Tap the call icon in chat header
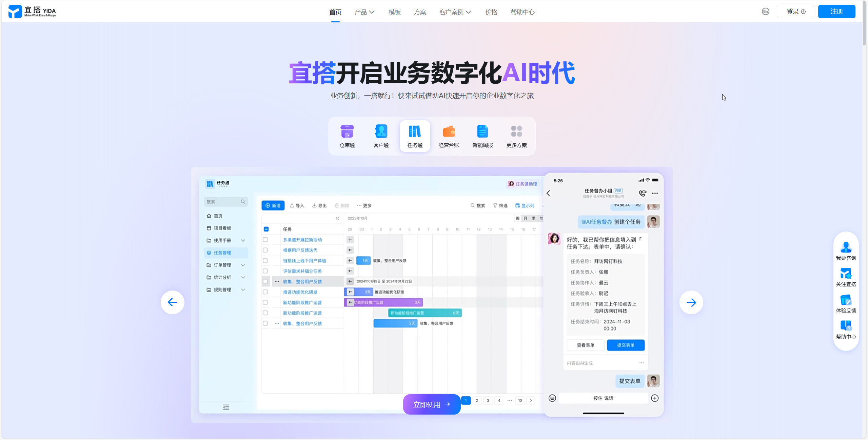Screen dimensions: 868x440 point(643,193)
